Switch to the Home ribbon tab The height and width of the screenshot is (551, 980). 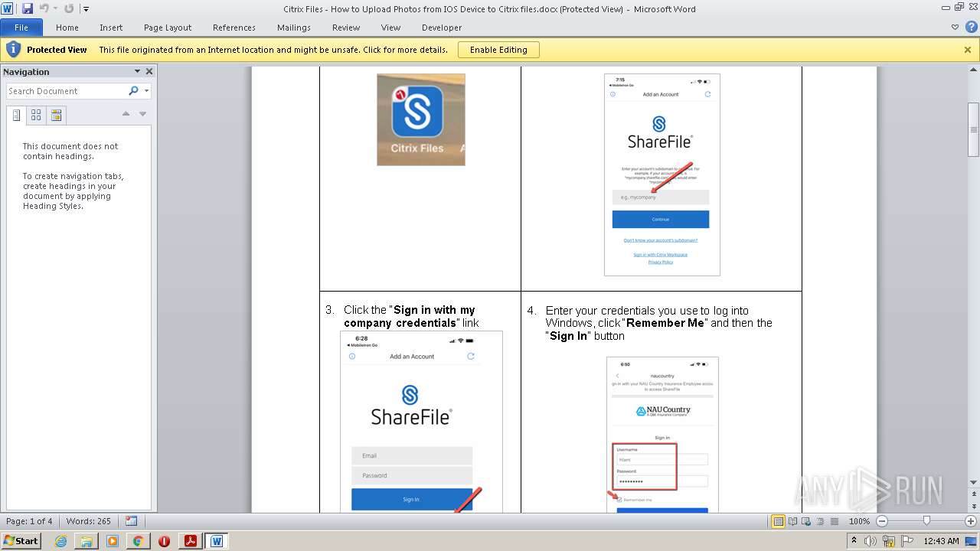click(x=67, y=28)
